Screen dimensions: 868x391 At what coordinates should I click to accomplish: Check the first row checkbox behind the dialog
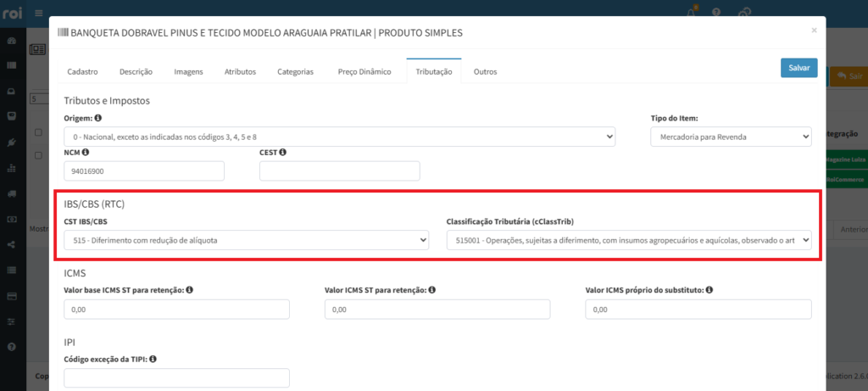point(38,133)
